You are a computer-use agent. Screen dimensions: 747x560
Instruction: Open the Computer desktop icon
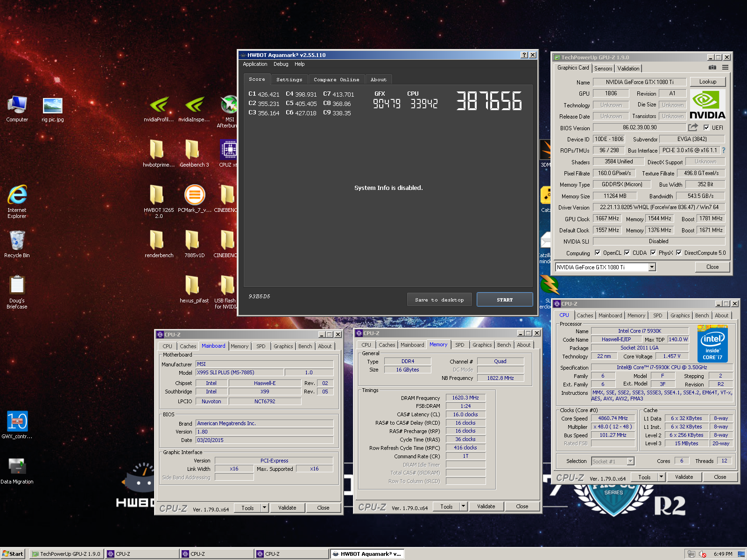pos(17,109)
